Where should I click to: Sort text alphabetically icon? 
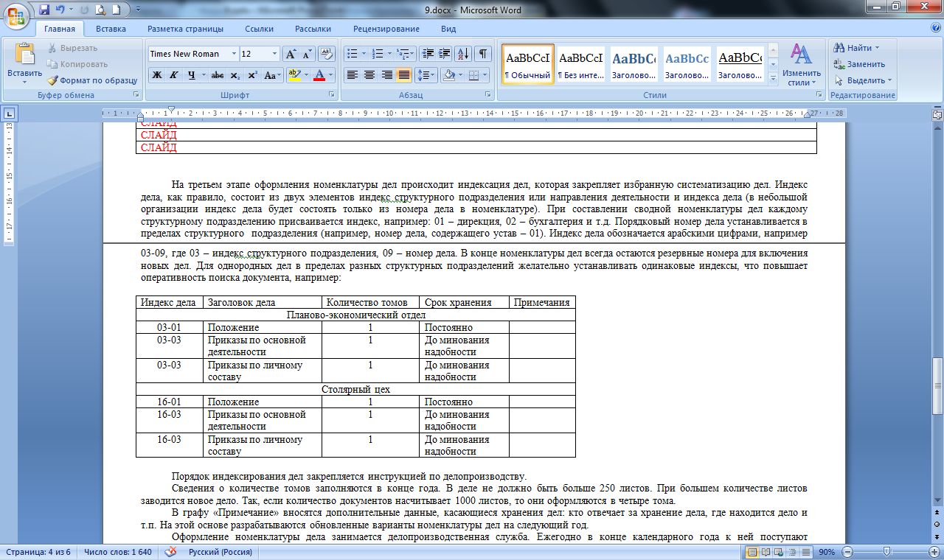point(464,54)
